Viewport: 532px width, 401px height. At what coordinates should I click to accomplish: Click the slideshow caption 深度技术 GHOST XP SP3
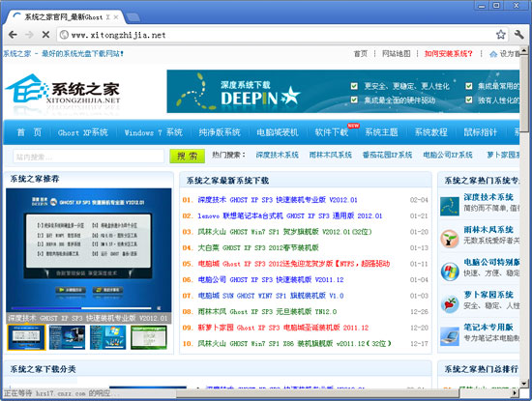[88, 318]
